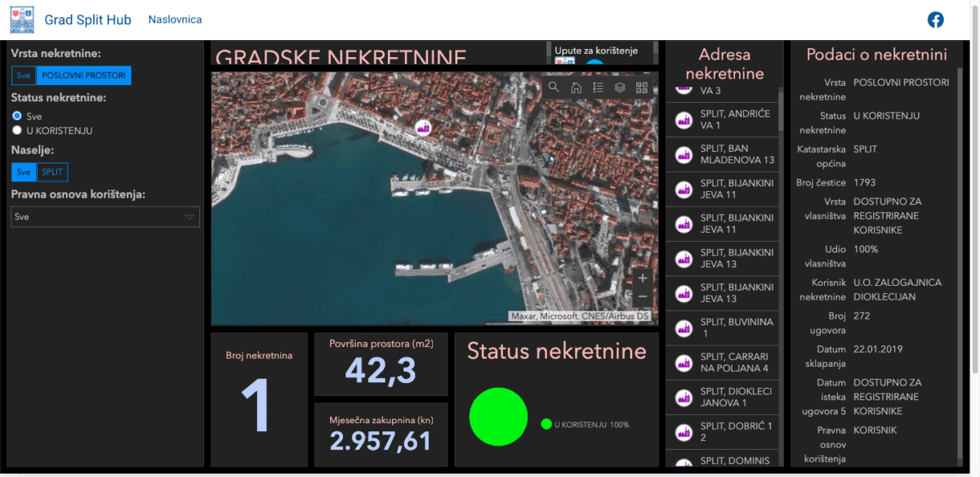The width and height of the screenshot is (980, 477).
Task: Open the basemap gallery grid
Action: pos(642,87)
